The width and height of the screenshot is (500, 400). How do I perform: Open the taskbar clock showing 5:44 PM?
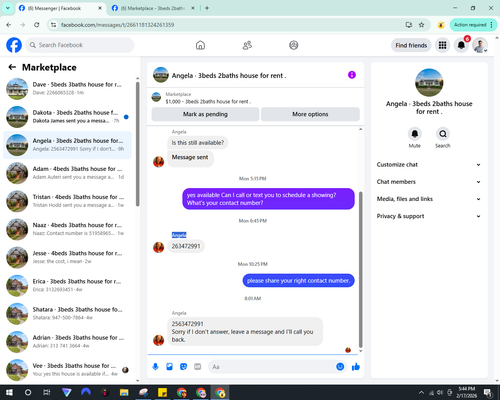pyautogui.click(x=467, y=392)
